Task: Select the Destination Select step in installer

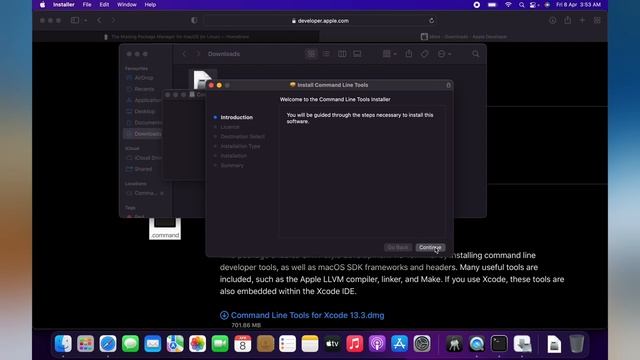Action: click(x=242, y=136)
